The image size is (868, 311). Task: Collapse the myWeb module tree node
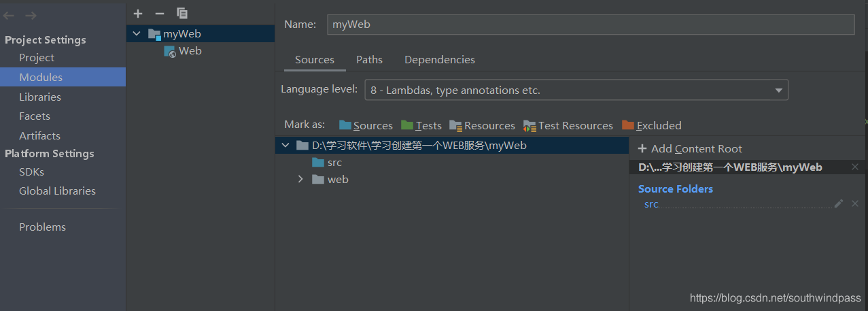(x=137, y=34)
